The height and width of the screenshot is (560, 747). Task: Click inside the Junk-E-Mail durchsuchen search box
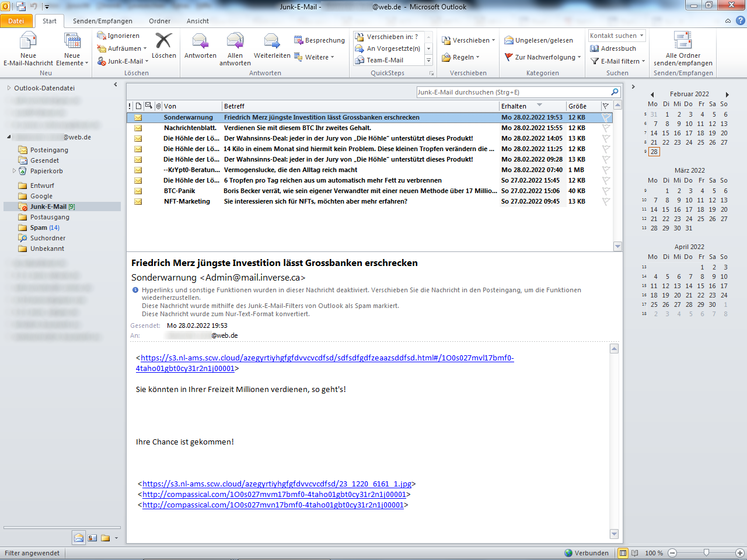[514, 92]
